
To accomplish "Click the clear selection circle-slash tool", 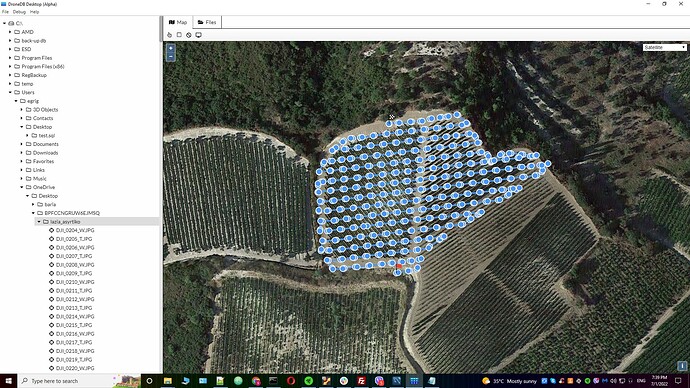I will tap(189, 35).
